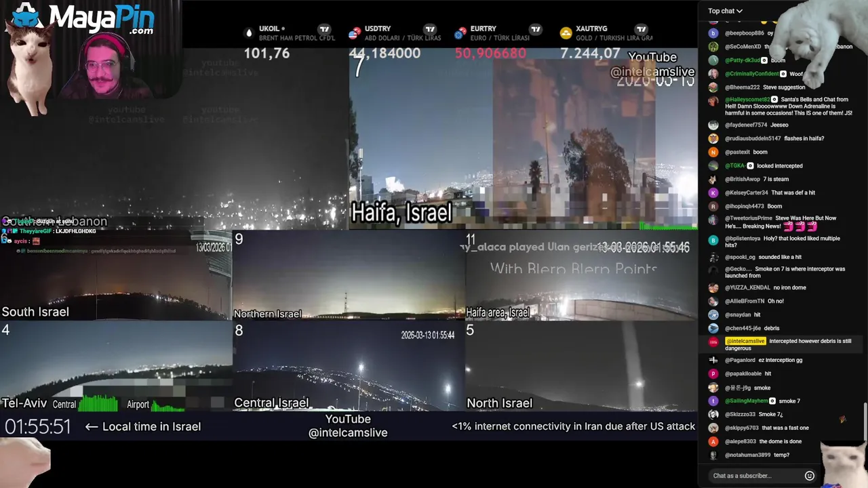This screenshot has width=868, height=488.
Task: Open highlighted @intelcamslive username in chat
Action: pyautogui.click(x=745, y=341)
